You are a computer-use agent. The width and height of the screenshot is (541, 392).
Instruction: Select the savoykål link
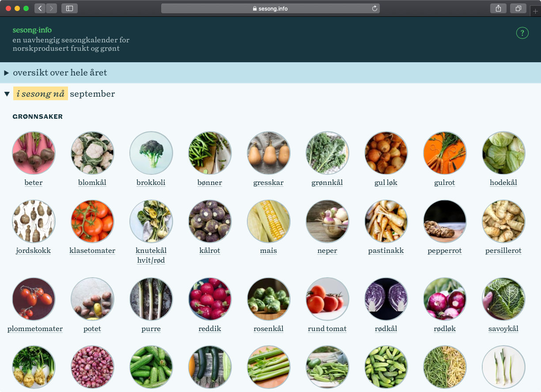click(x=503, y=329)
